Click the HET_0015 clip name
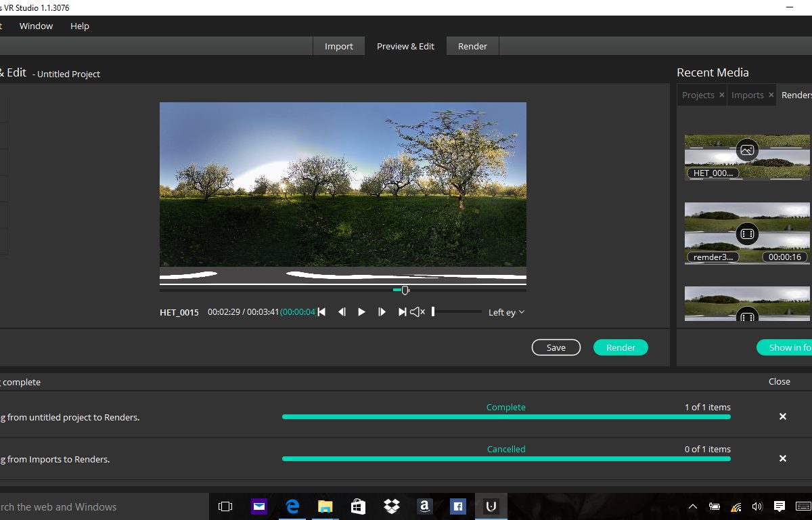The height and width of the screenshot is (520, 812). pyautogui.click(x=179, y=312)
